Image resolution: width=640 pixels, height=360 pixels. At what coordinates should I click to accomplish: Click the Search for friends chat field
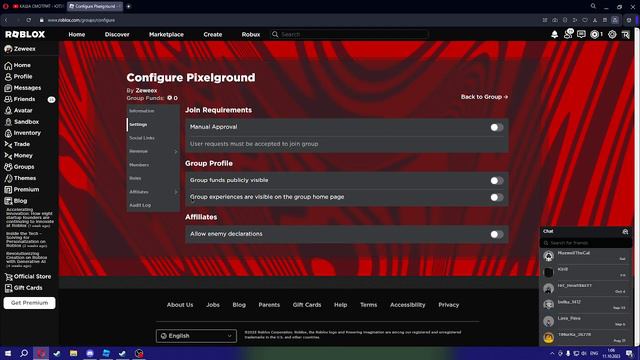click(x=586, y=243)
